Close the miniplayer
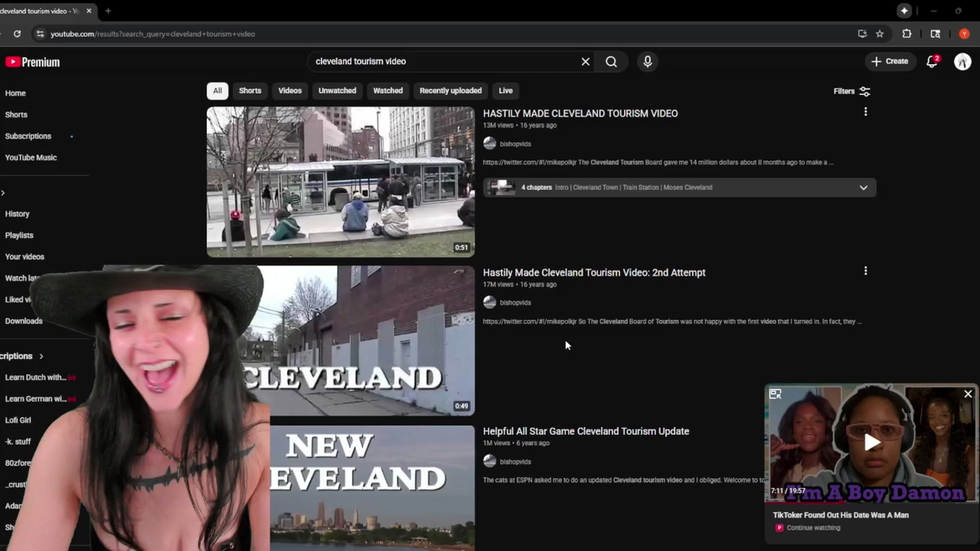 tap(968, 394)
